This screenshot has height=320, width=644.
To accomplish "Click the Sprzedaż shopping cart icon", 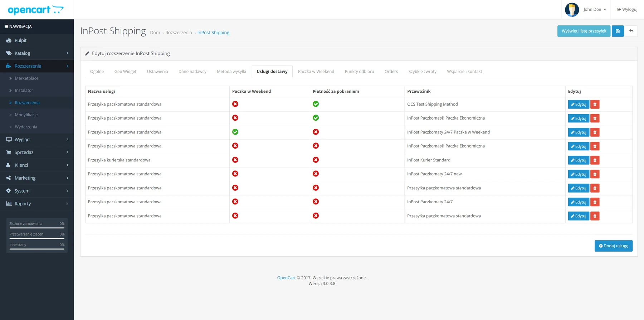I will tap(9, 152).
